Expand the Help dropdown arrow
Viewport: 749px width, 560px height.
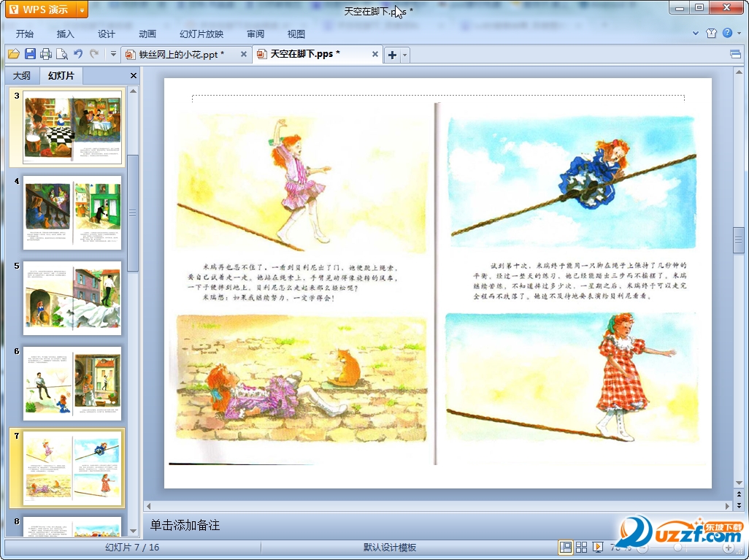739,34
